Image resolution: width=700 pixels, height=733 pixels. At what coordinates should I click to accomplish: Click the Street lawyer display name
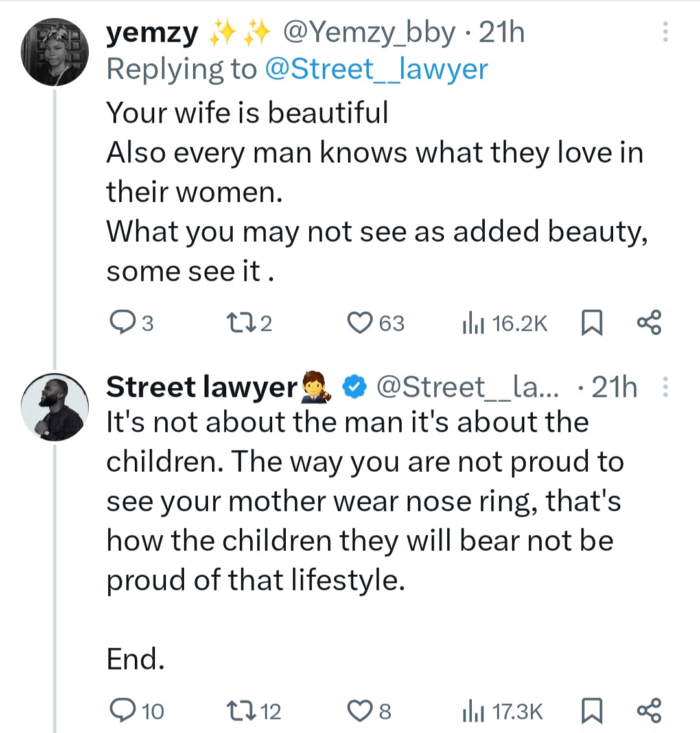[x=201, y=388]
